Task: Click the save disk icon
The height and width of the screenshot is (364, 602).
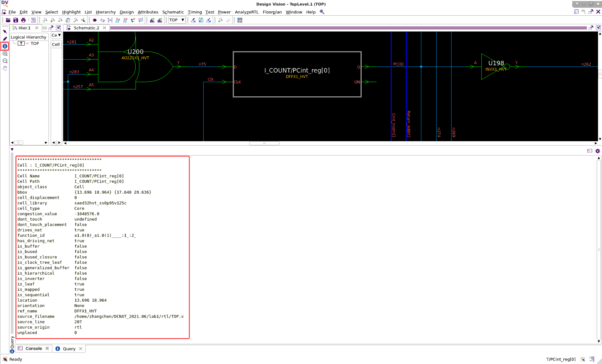Action: click(x=16, y=20)
